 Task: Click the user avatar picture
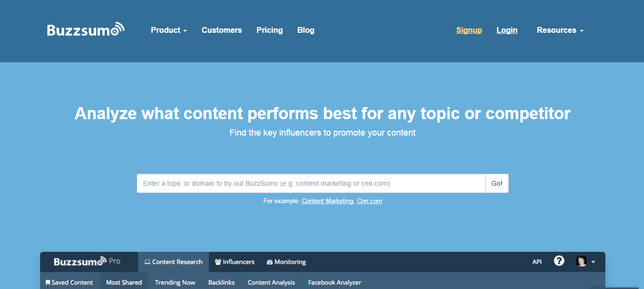click(x=581, y=261)
